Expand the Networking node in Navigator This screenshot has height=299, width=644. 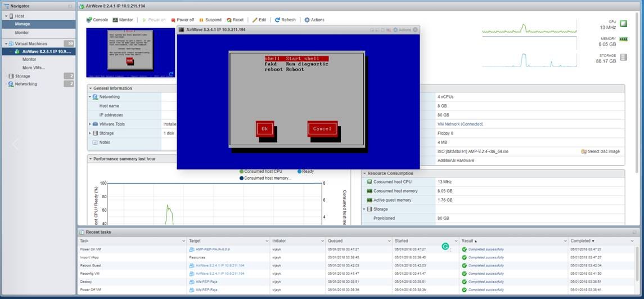pos(6,84)
